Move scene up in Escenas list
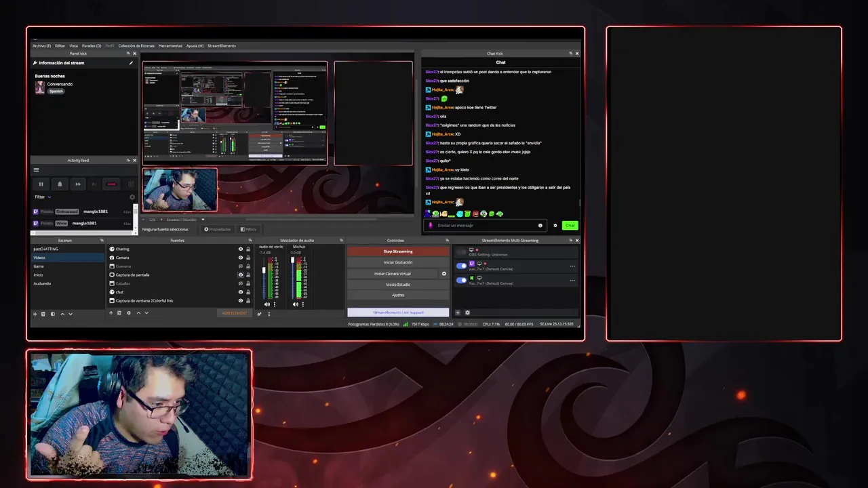This screenshot has height=488, width=868. tap(62, 314)
